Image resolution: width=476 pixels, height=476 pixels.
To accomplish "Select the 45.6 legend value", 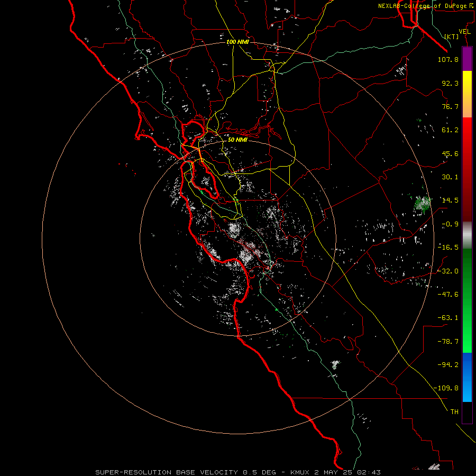I will coord(450,153).
